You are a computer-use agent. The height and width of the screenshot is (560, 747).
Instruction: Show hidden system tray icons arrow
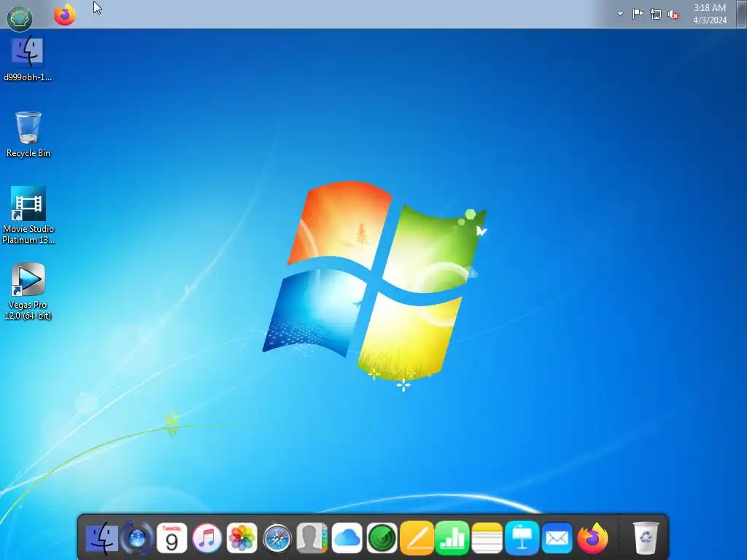point(620,14)
